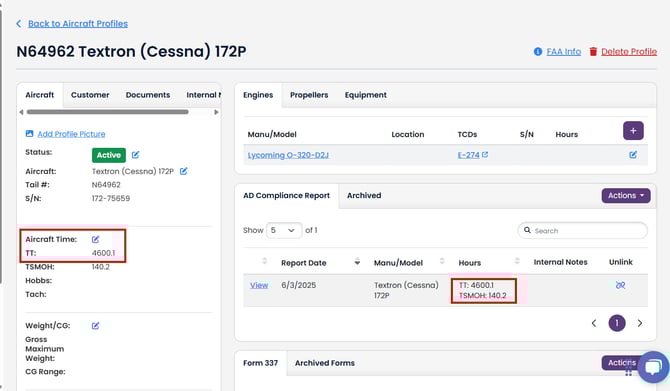The height and width of the screenshot is (391, 670).
Task: Edit Lycoming engine row pencil icon
Action: click(x=633, y=155)
